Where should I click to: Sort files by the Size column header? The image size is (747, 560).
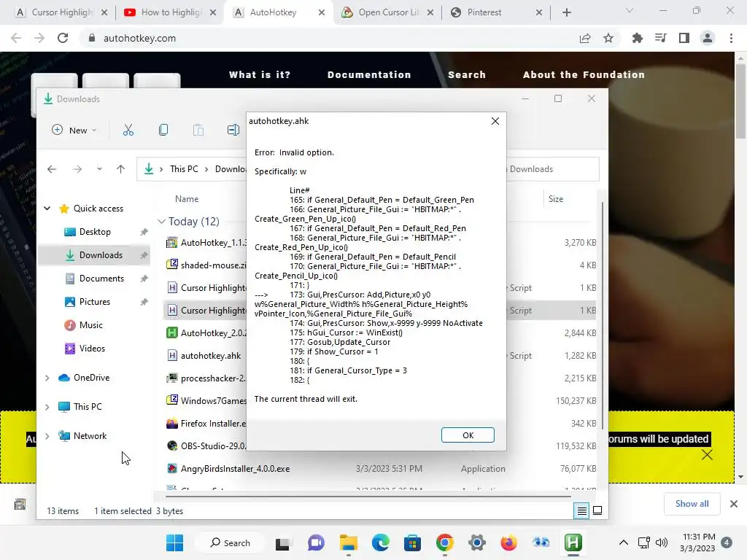[555, 199]
